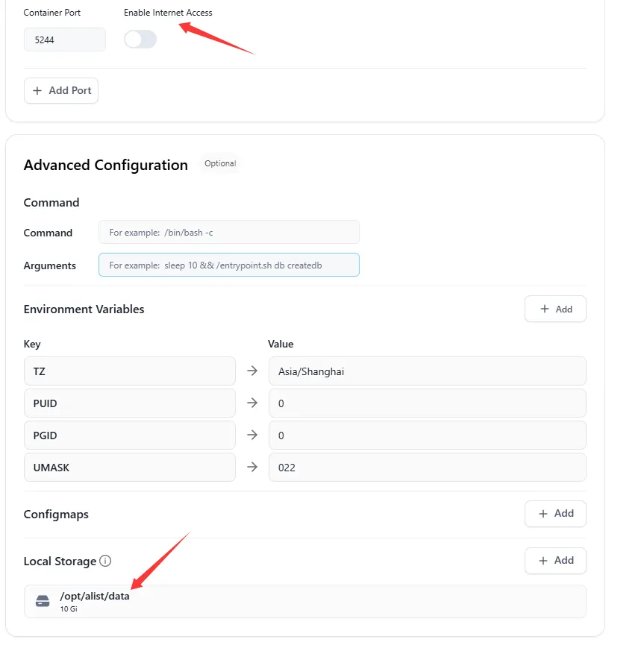Click the plus icon in Add Port

(37, 90)
